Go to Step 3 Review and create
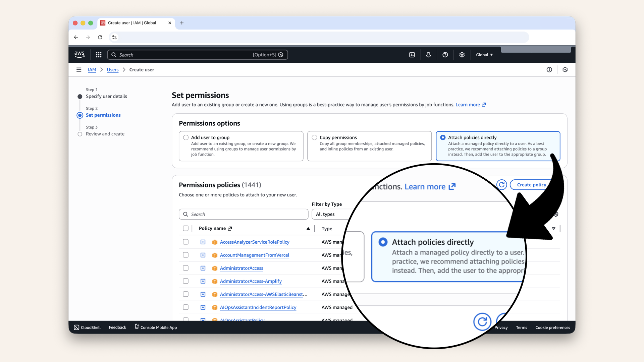The image size is (644, 362). (105, 134)
